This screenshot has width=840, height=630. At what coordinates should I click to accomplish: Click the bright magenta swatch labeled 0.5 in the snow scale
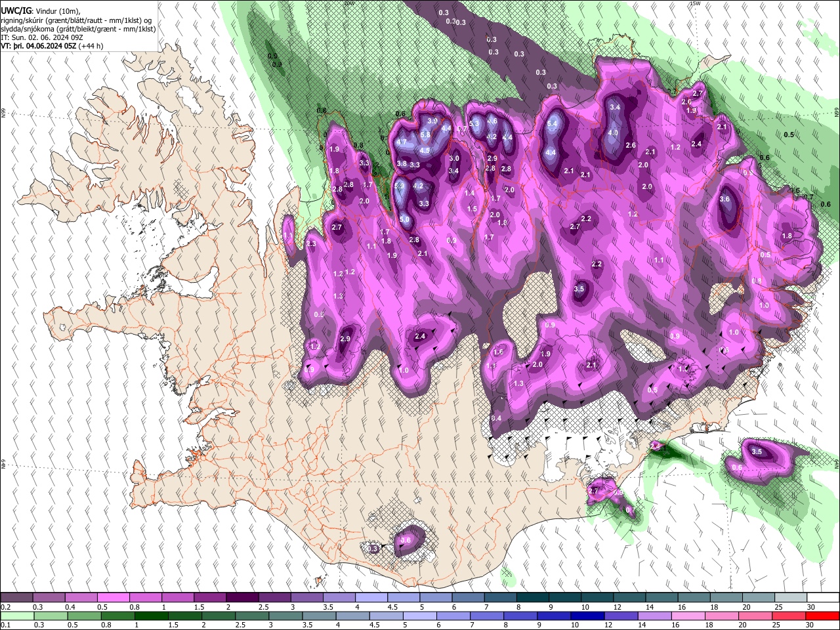[x=113, y=598]
